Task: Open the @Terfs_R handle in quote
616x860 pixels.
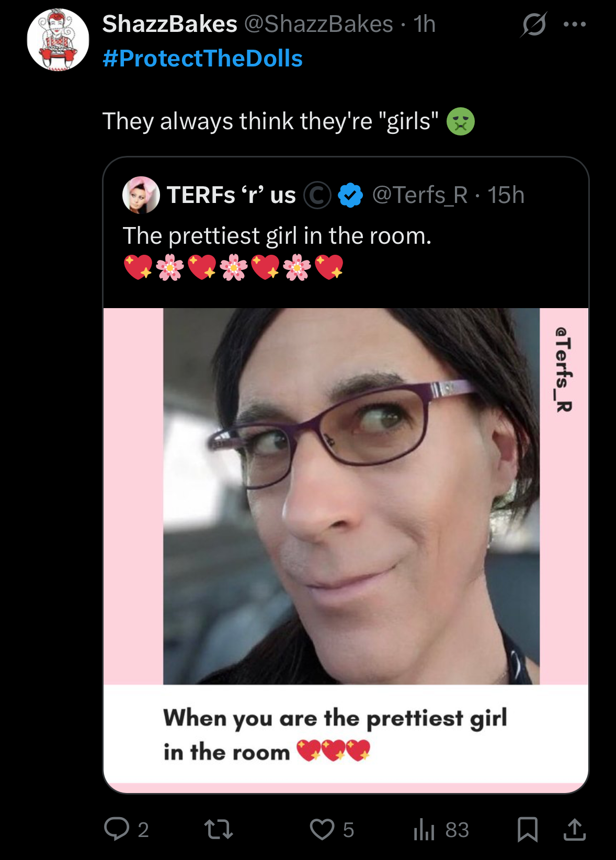Action: pyautogui.click(x=420, y=195)
